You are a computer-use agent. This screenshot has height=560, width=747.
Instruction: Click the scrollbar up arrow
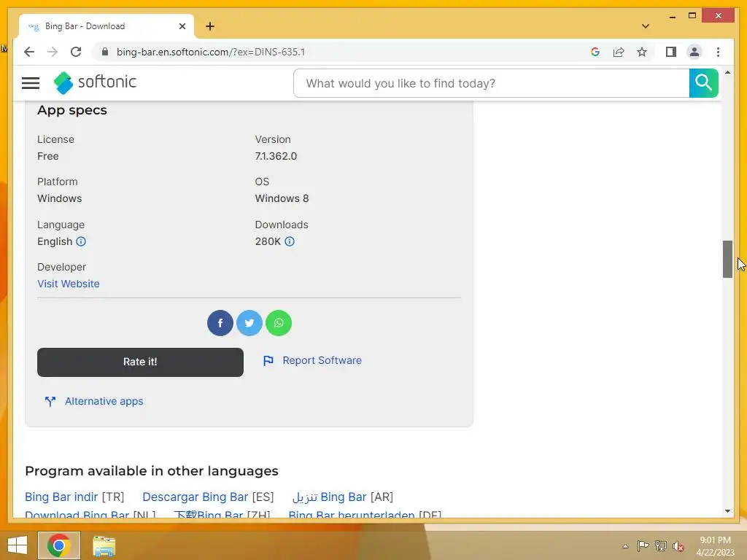tap(727, 72)
